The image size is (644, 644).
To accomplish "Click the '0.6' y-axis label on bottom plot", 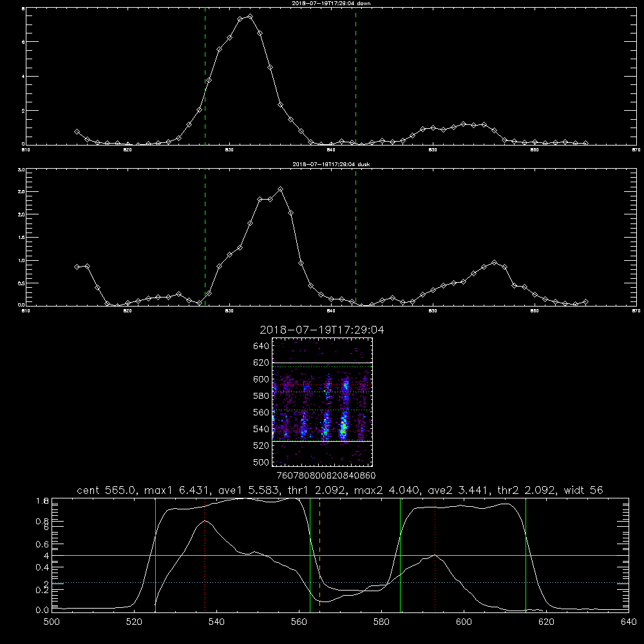I will tap(42, 544).
